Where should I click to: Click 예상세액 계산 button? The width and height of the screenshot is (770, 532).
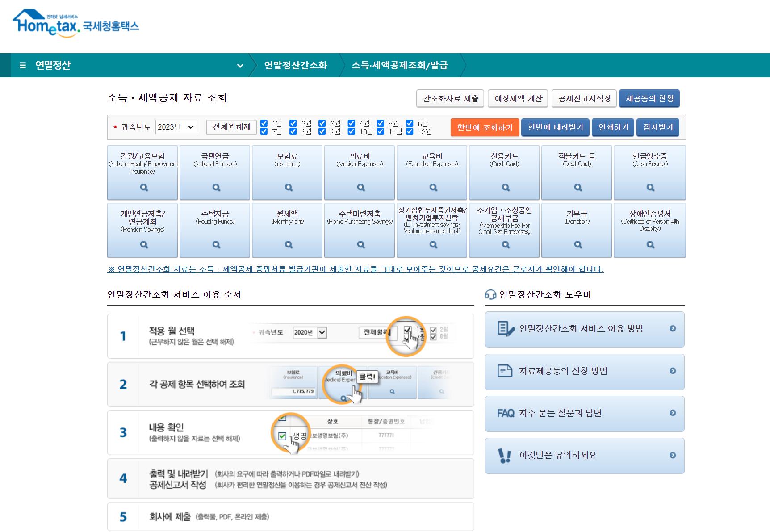(519, 98)
